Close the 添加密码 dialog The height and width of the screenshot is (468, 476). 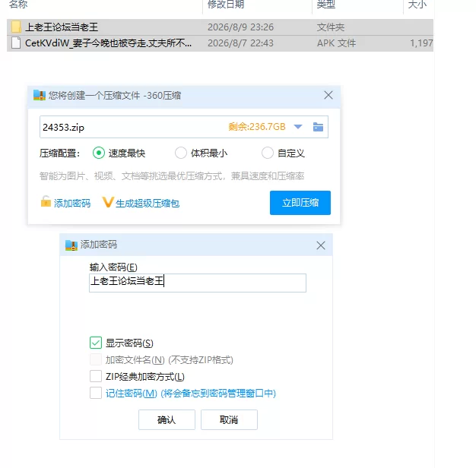point(321,245)
